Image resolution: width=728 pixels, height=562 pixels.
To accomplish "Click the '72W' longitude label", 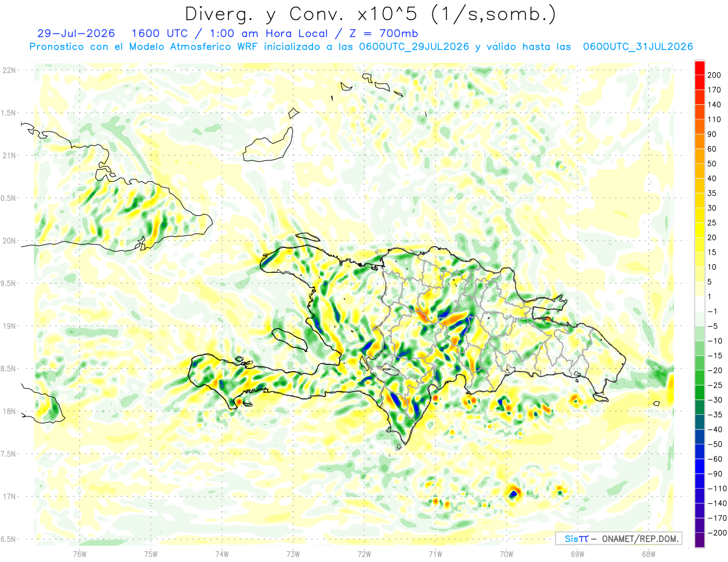I will coord(364,553).
